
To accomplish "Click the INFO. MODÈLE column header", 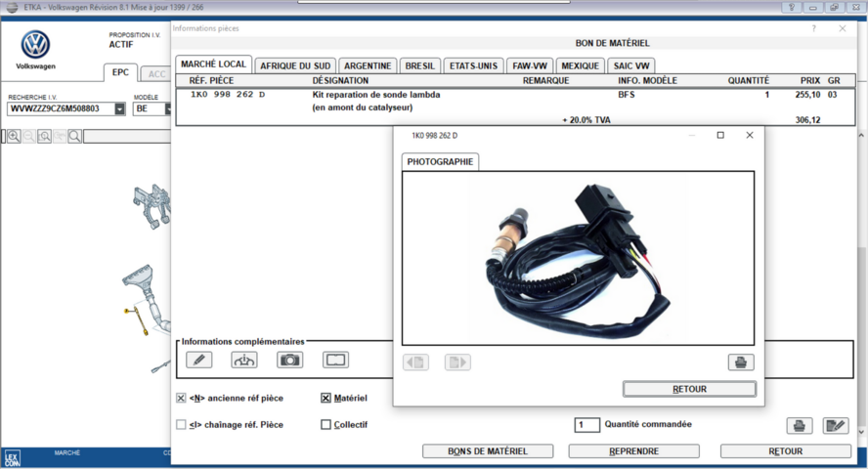I will pos(648,81).
